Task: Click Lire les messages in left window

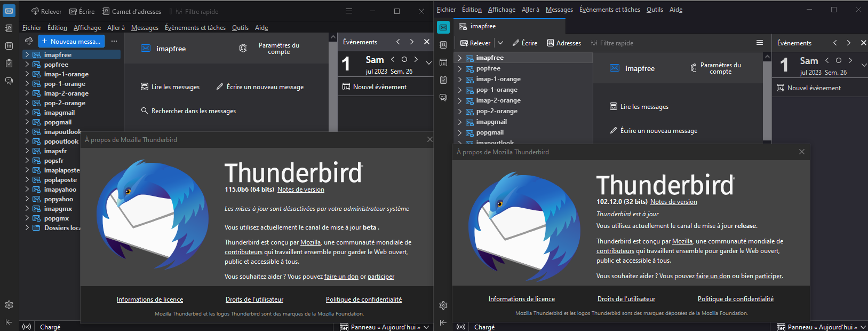Action: pos(170,87)
